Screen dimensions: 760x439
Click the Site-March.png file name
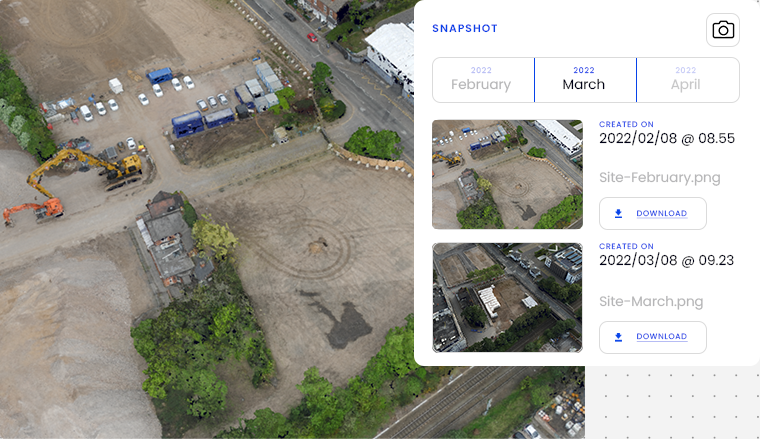click(651, 301)
